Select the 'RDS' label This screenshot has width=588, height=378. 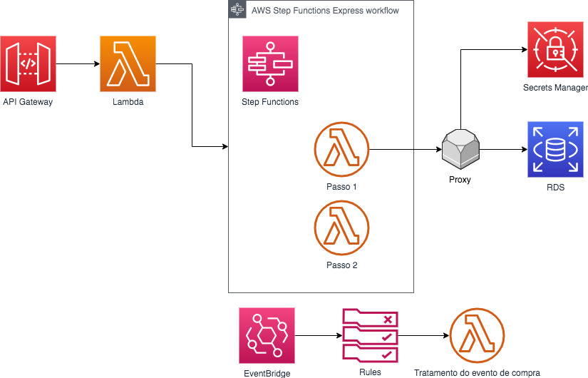click(555, 188)
